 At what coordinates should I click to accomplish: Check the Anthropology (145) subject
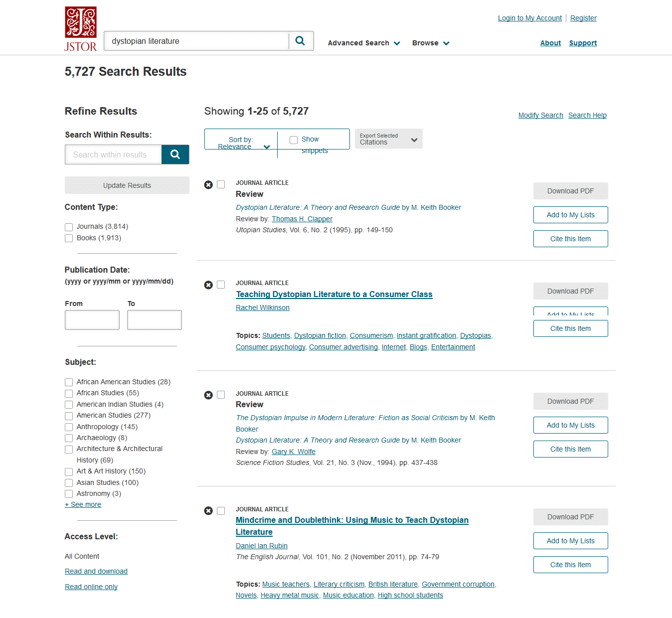[69, 427]
